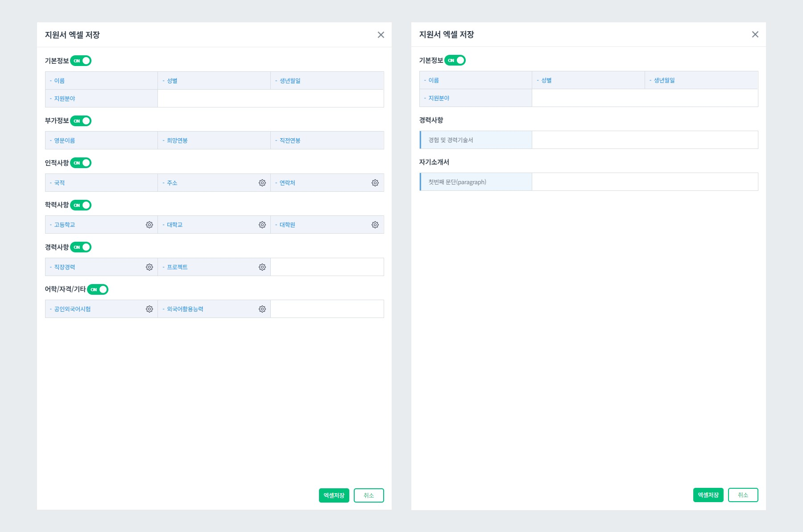Select 이름 field in left dialog
Viewport: 803px width, 532px height.
point(101,81)
